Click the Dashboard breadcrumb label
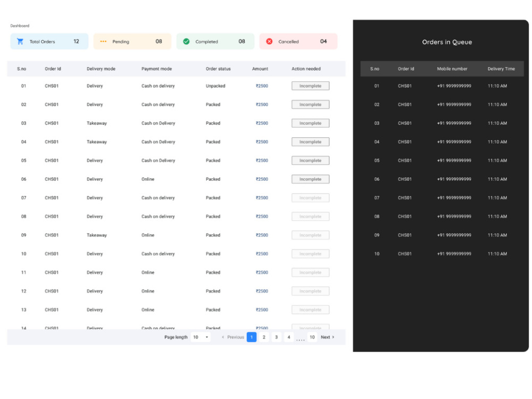Screen dimensions: 532x399 20,26
